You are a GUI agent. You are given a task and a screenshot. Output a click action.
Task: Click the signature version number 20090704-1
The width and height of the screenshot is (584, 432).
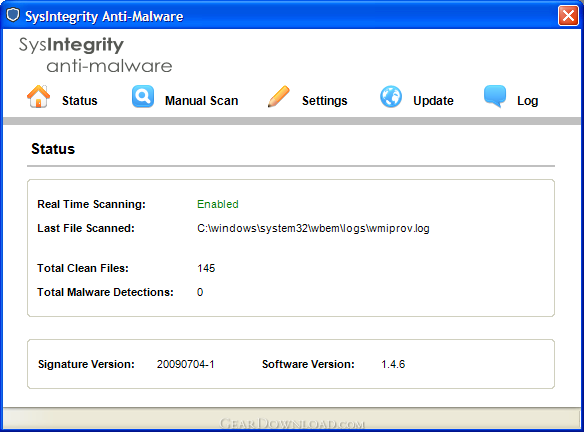pyautogui.click(x=185, y=364)
